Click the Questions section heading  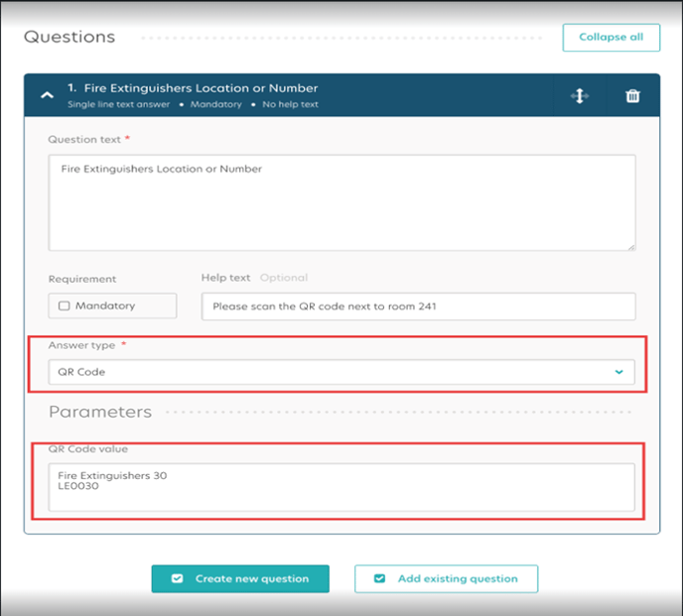[x=69, y=38]
